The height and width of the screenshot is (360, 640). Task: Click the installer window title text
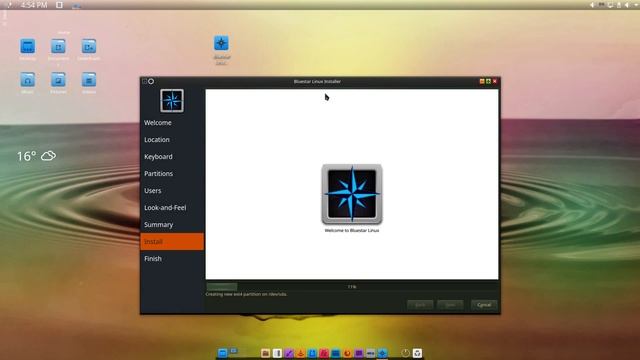click(x=317, y=82)
